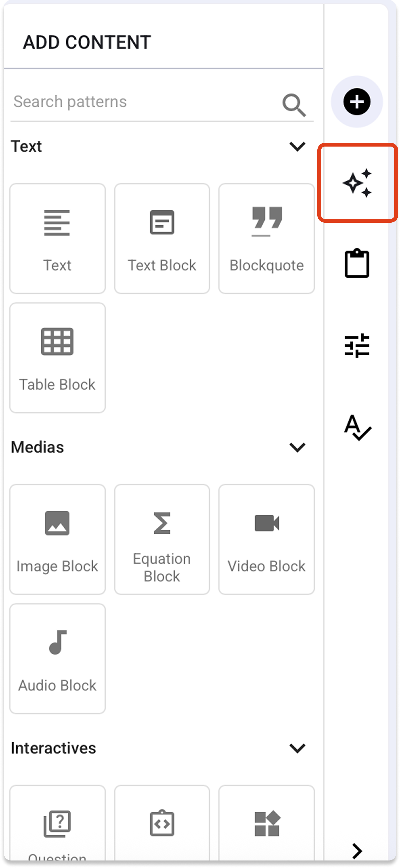
Task: Collapse the sidebar with bottom arrow
Action: point(357,851)
